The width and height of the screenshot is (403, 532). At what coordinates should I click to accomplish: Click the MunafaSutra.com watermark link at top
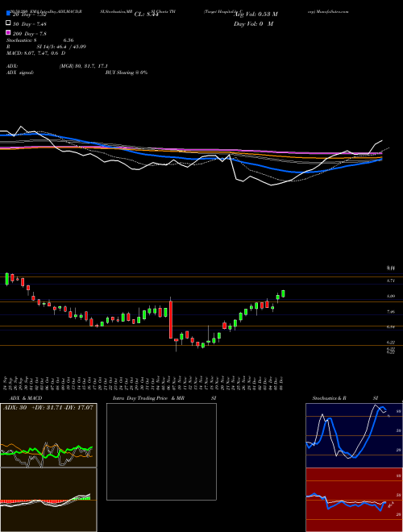334,11
